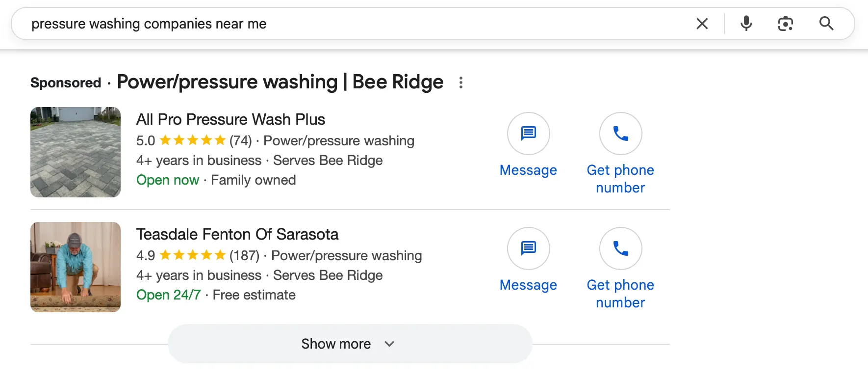This screenshot has width=868, height=382.
Task: Select the Sponsored label
Action: point(65,82)
